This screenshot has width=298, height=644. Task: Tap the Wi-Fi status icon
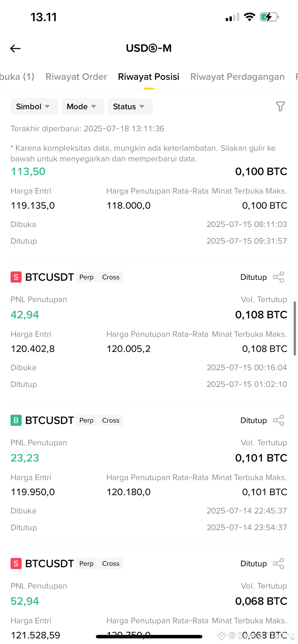click(x=249, y=17)
